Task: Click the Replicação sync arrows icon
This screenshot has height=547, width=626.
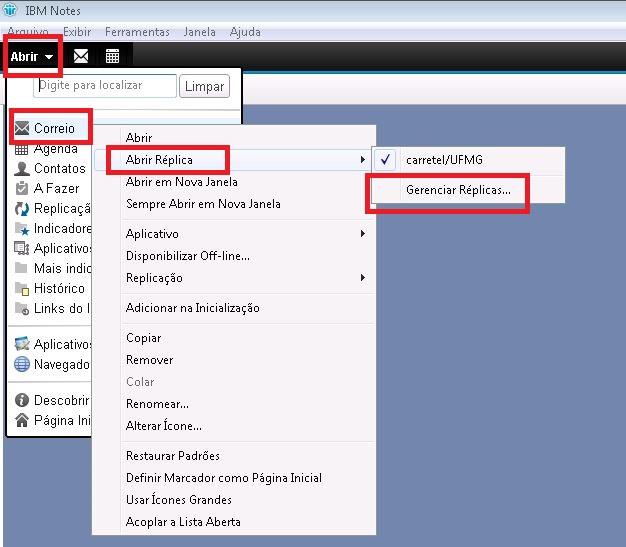Action: click(22, 208)
